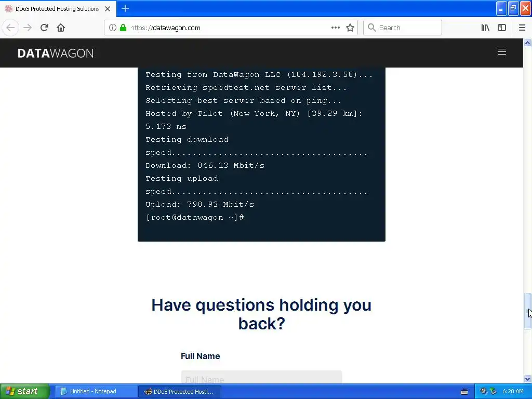Viewport: 532px width, 399px height.
Task: Open the Windows Start menu
Action: click(25, 391)
